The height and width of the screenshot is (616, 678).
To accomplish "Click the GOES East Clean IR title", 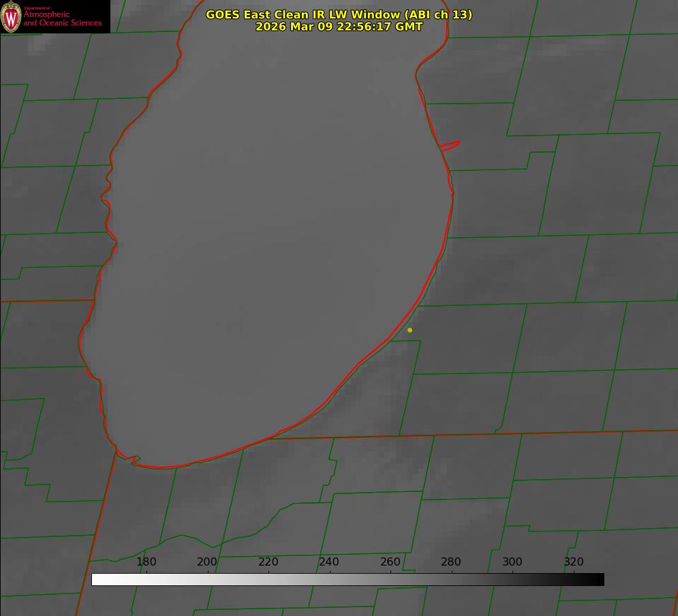I will click(339, 14).
